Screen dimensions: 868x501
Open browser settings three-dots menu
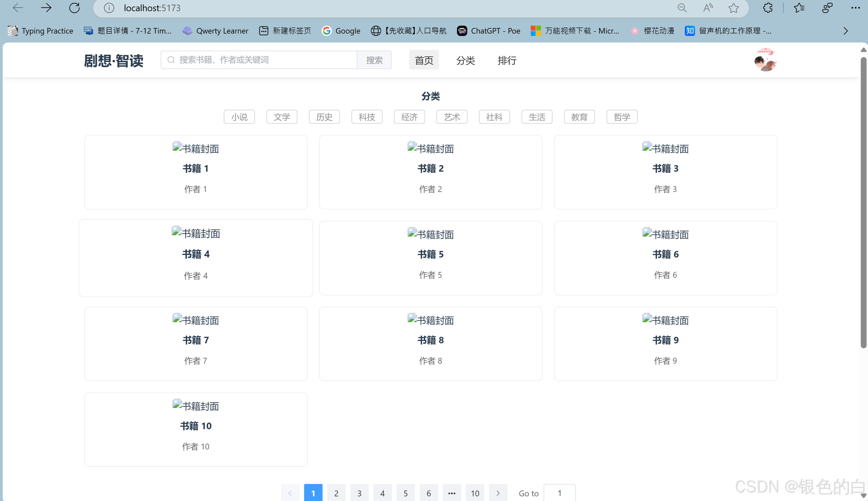click(855, 8)
